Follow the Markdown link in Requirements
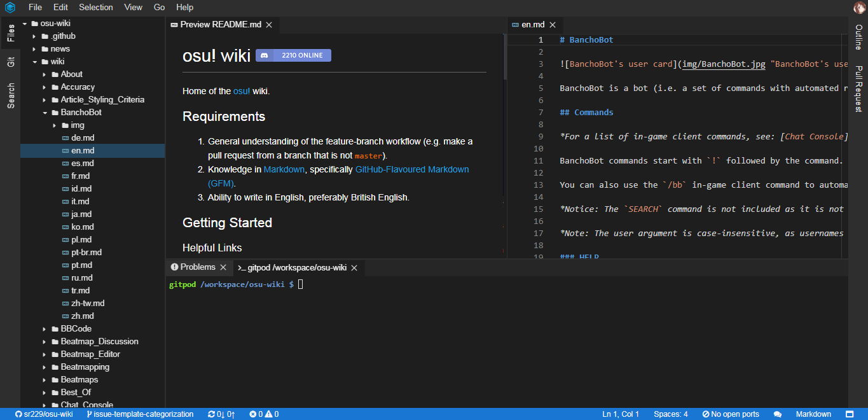Screen dimensions: 868x420 284,169
